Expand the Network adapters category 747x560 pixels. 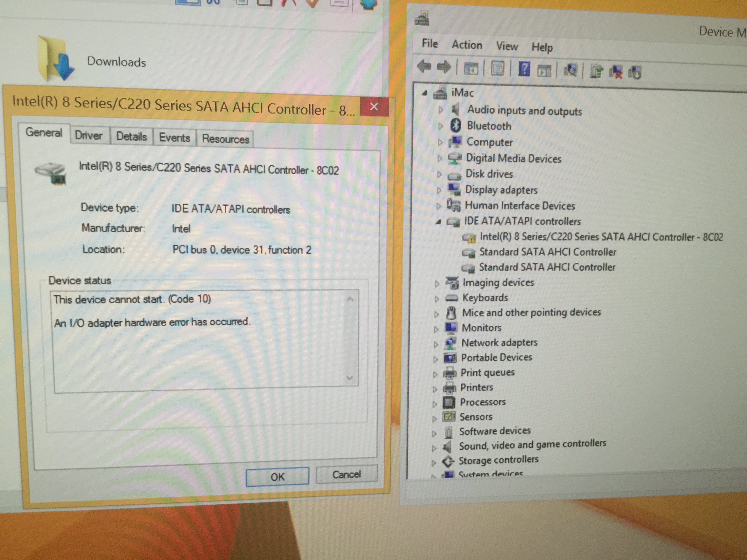[x=436, y=344]
